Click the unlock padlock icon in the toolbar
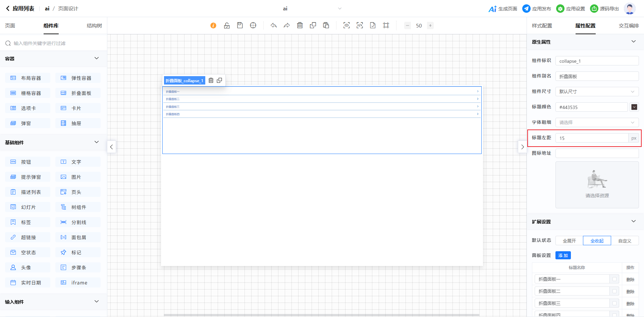Screen dimensions: 644x317 tap(227, 25)
